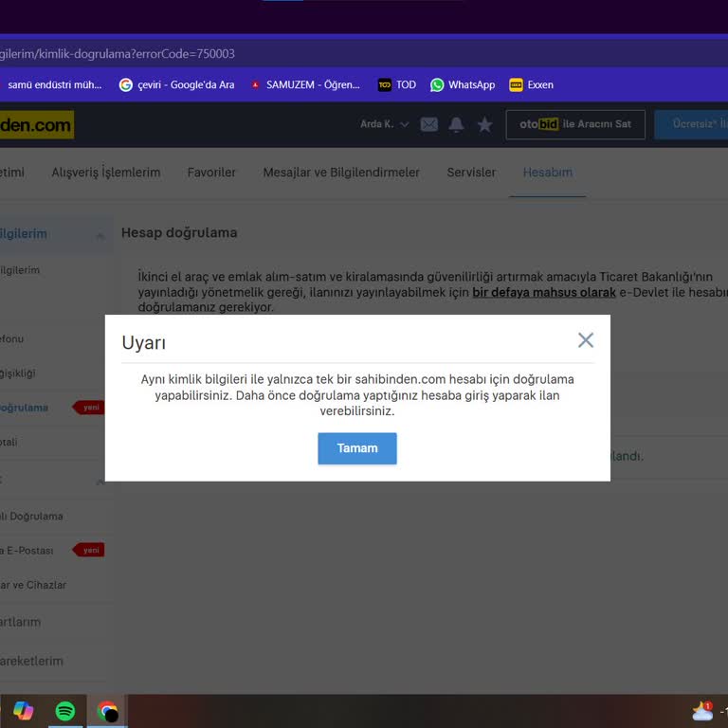Viewport: 728px width, 728px height.
Task: Open sidebar item ending 'efonu'
Action: 11,339
